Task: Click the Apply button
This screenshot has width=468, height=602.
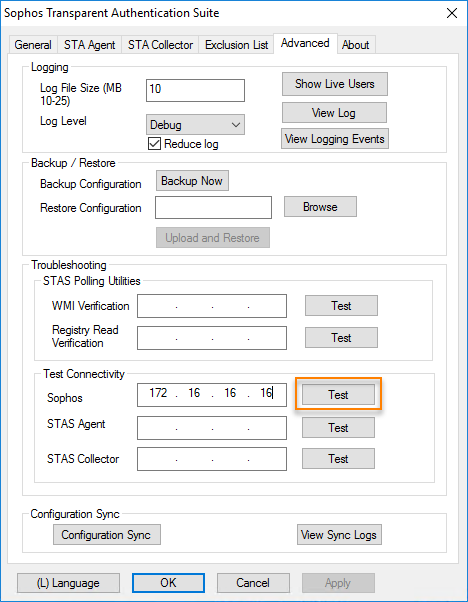Action: [338, 583]
